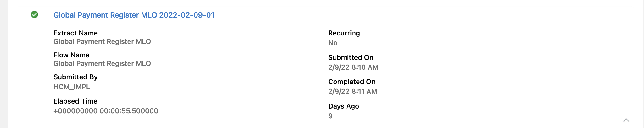Click the Submitted By label
644x128 pixels.
pos(75,77)
